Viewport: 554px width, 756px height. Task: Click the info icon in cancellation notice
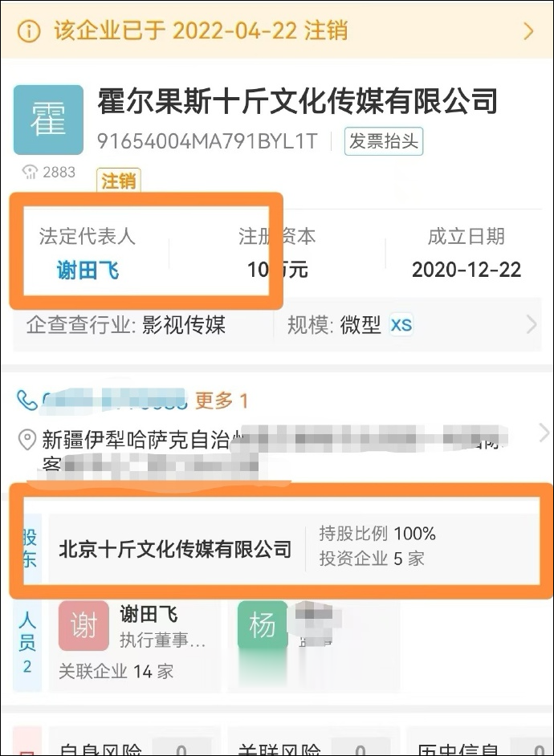point(28,30)
